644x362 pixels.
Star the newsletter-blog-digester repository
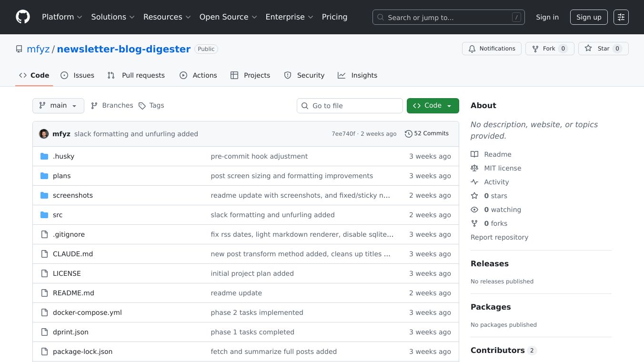point(603,48)
